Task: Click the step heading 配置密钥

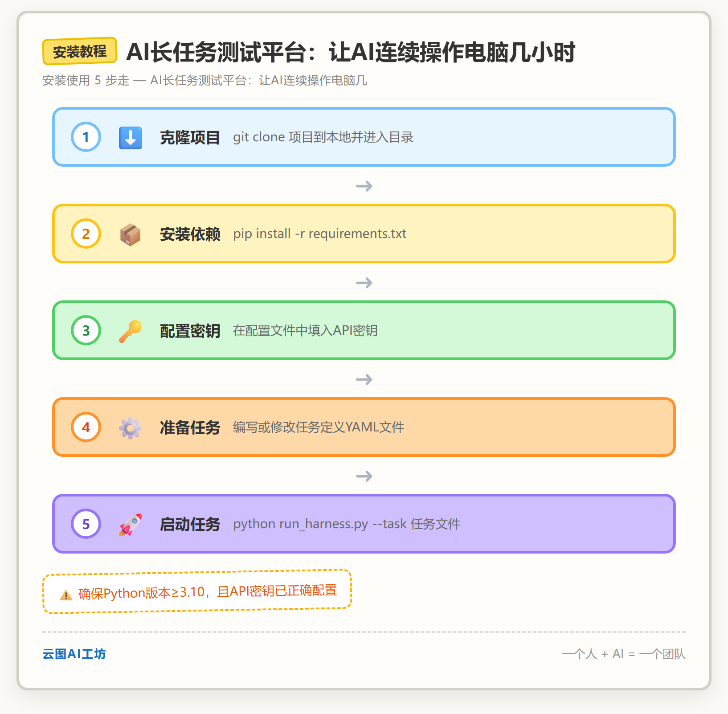Action: pyautogui.click(x=190, y=331)
